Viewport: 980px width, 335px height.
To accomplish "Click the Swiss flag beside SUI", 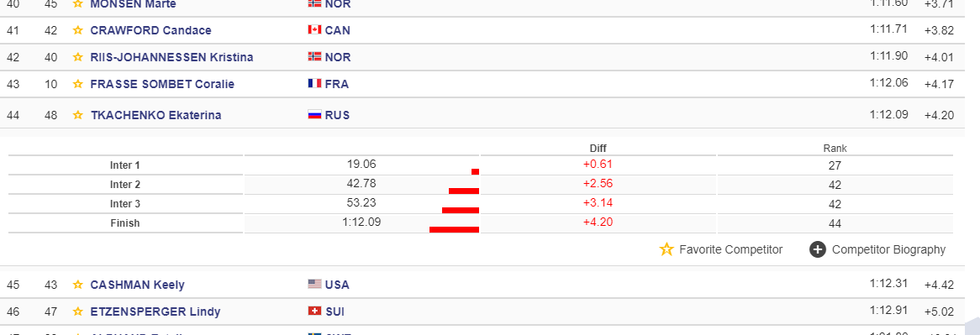I will pos(314,311).
